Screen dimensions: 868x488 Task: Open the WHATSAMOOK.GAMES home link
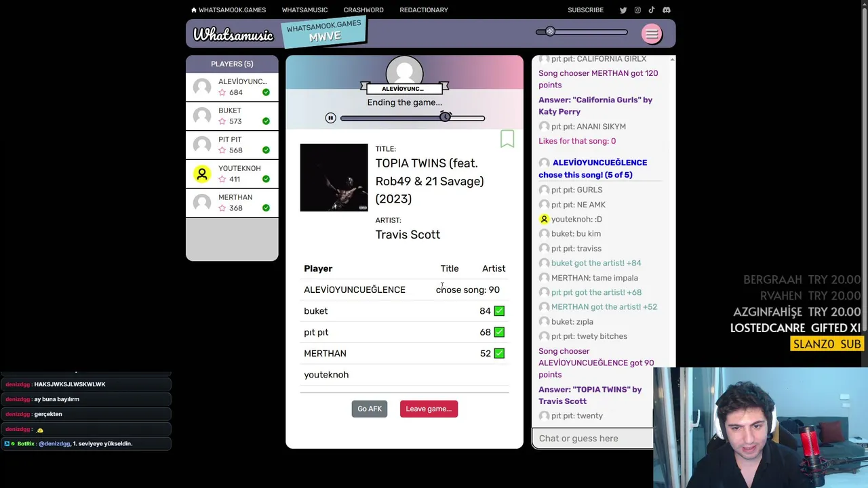tap(229, 10)
